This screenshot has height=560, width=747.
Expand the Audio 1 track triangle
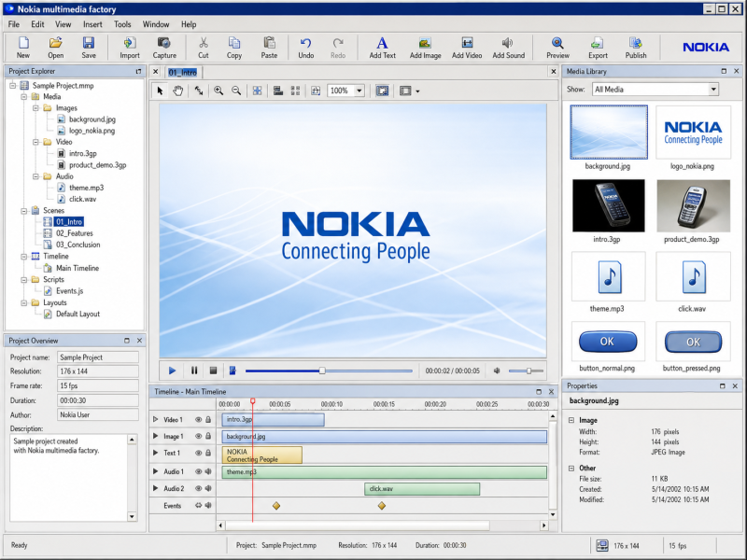(x=155, y=471)
